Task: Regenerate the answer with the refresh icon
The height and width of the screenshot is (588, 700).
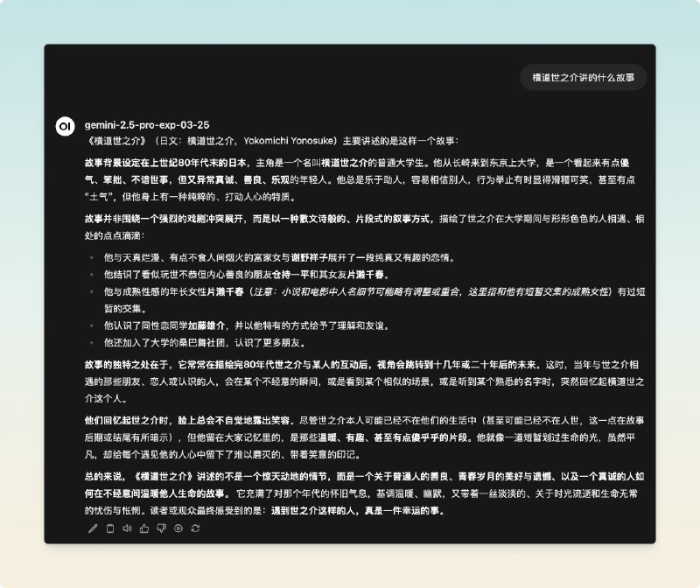Action: pyautogui.click(x=196, y=528)
